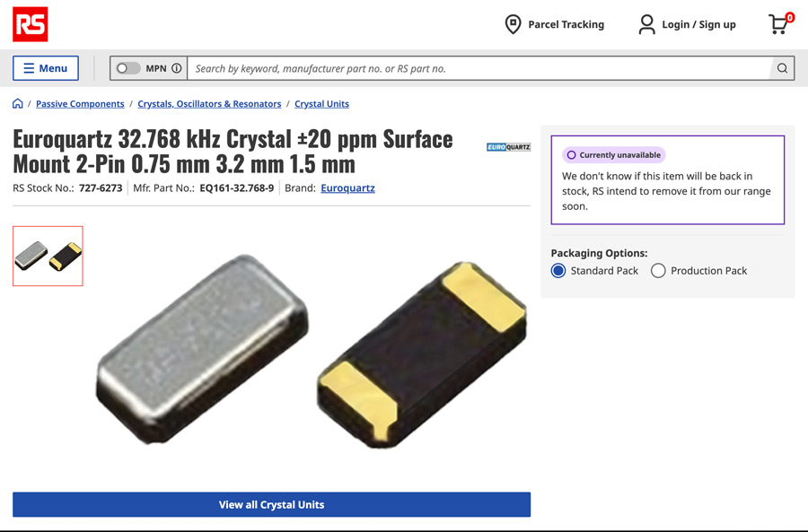Viewport: 808px width, 532px height.
Task: Open the shopping cart icon
Action: [x=778, y=24]
